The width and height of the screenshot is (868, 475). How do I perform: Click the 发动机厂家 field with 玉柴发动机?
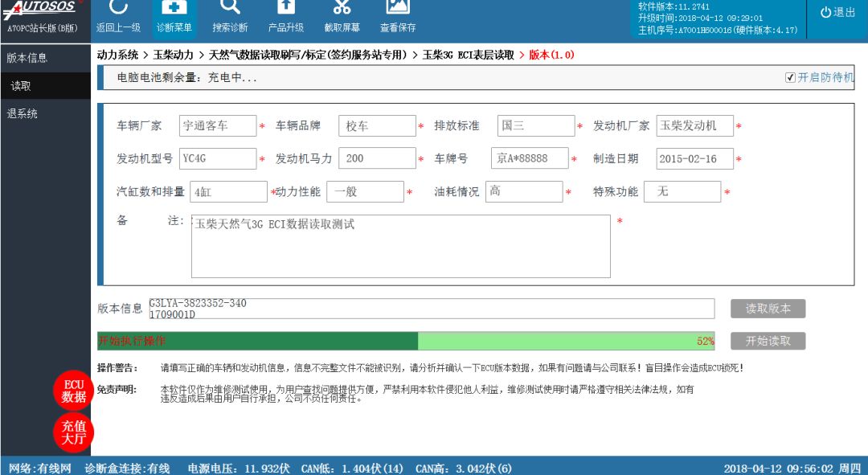(x=694, y=125)
